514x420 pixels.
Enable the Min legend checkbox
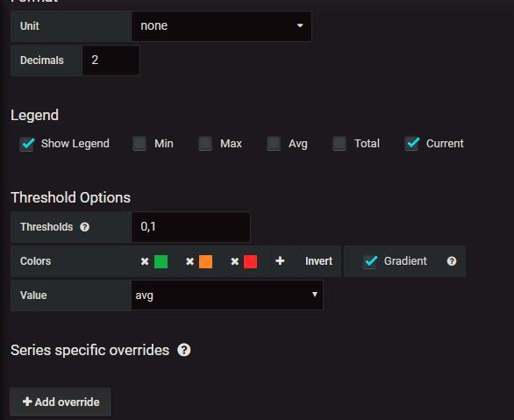(x=139, y=144)
